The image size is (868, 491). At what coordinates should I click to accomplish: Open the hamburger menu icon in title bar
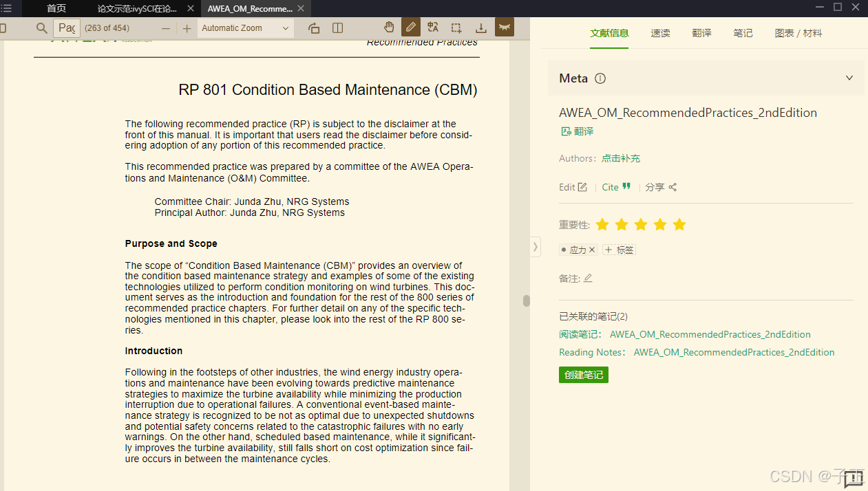pos(6,8)
